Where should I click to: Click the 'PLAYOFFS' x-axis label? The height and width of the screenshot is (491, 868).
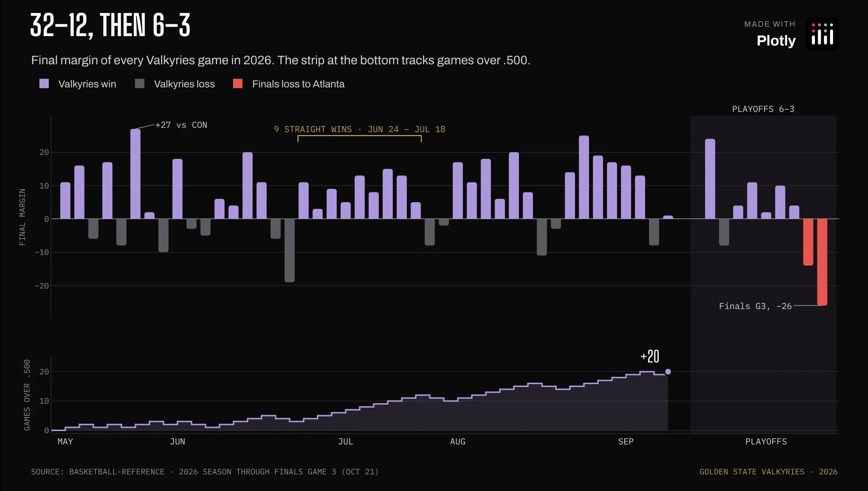[766, 442]
